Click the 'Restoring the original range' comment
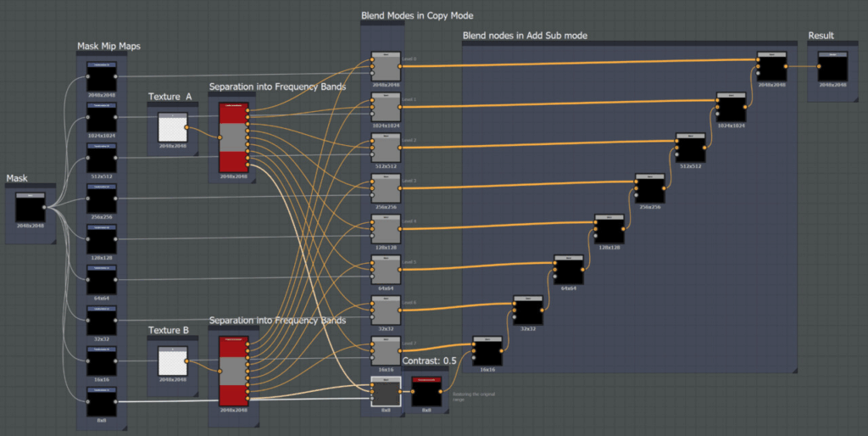 point(474,397)
